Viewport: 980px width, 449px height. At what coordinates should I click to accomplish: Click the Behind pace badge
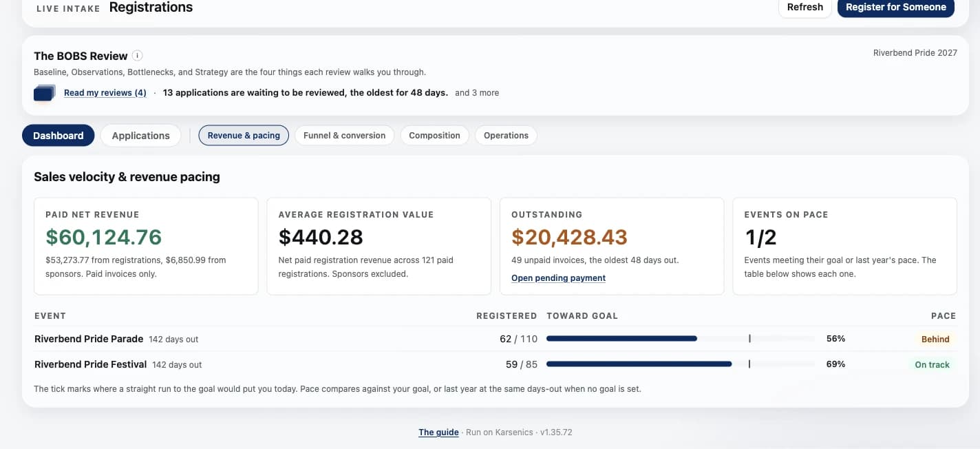pyautogui.click(x=935, y=339)
